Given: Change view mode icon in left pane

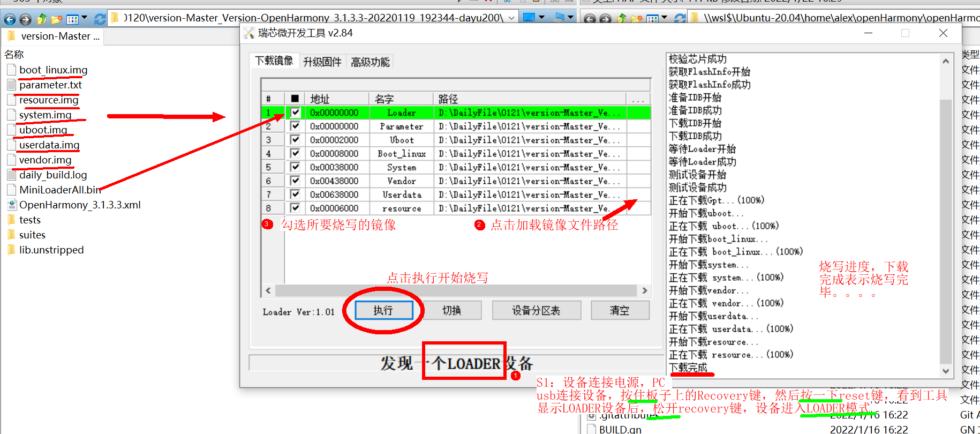Looking at the screenshot, I should point(72,19).
